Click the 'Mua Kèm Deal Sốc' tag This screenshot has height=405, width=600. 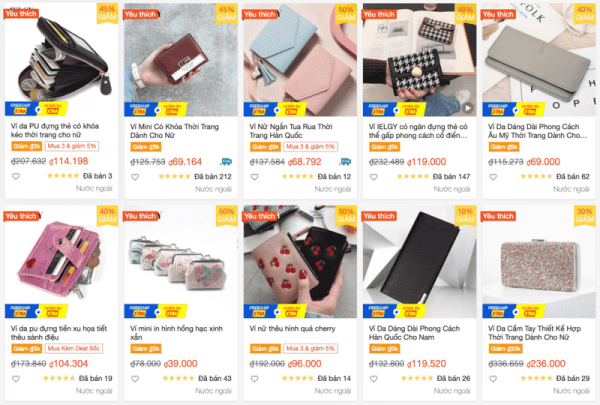tap(74, 349)
